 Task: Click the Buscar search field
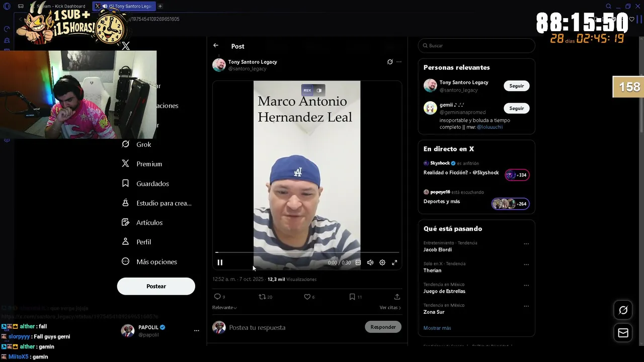[476, 45]
